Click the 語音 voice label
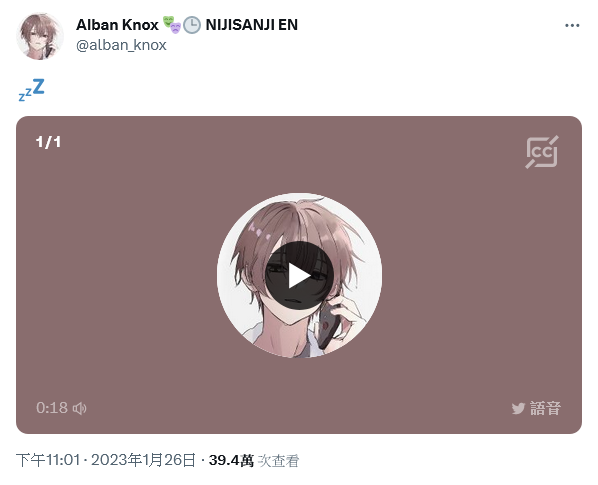Image resolution: width=598 pixels, height=485 pixels. click(545, 408)
